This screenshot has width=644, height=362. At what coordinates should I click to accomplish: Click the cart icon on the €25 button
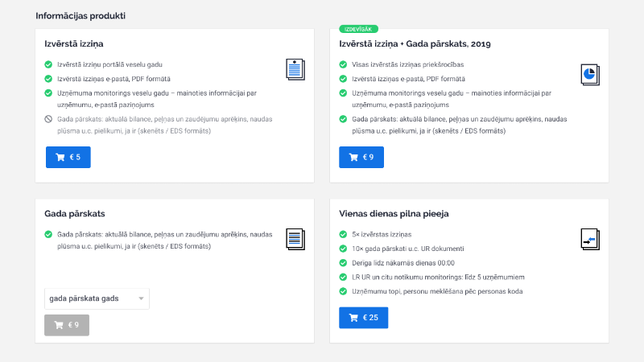click(353, 318)
